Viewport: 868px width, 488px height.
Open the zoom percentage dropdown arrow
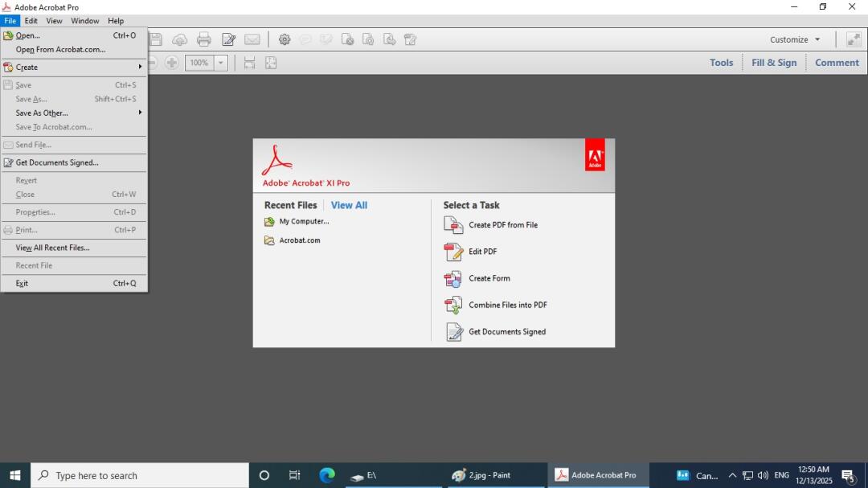point(221,63)
